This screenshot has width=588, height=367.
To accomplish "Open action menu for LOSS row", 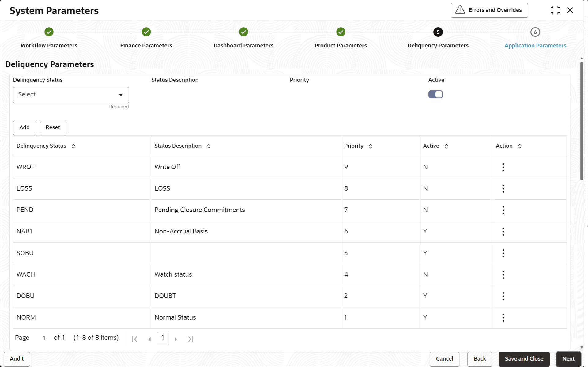I will tap(503, 189).
